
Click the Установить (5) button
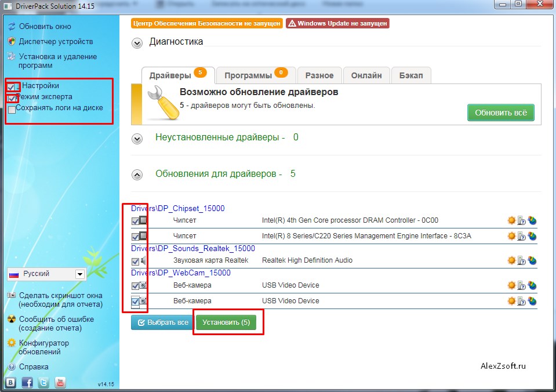pos(226,322)
